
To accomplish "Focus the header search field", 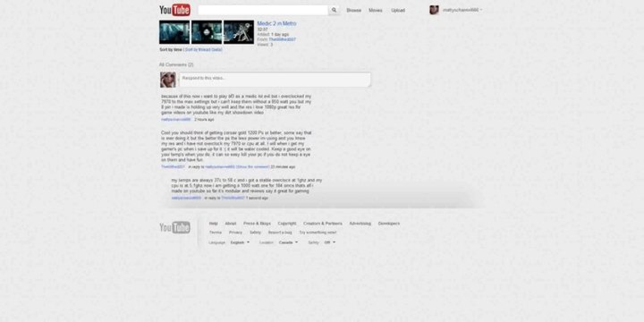I will pos(263,10).
